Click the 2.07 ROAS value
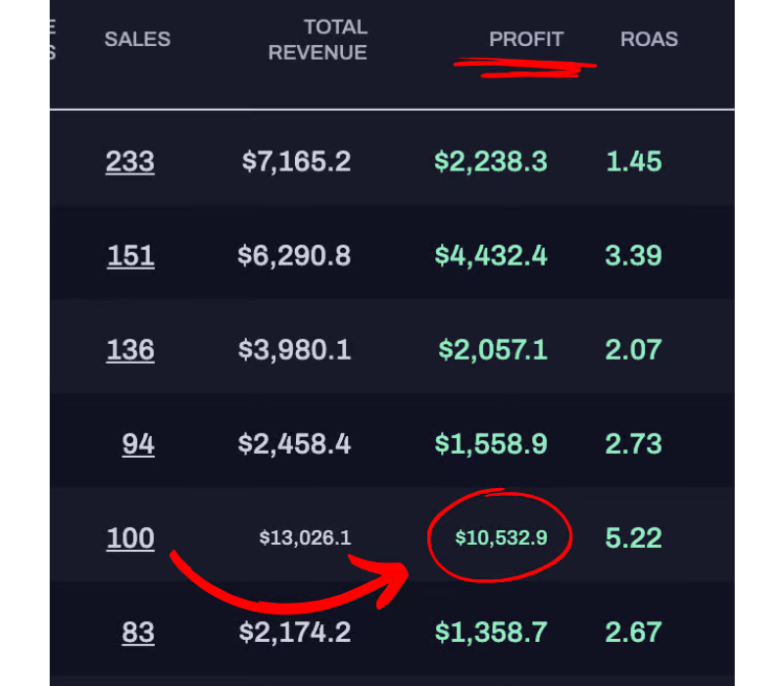This screenshot has width=784, height=686. (x=633, y=350)
